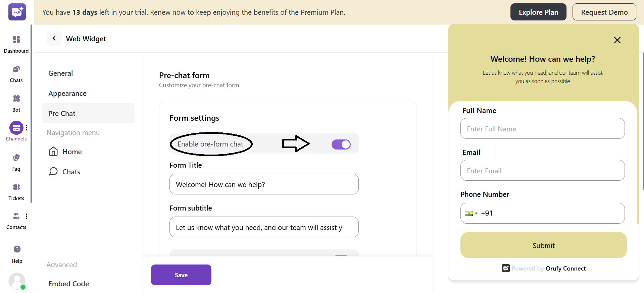Open the Faq section
644x293 pixels.
16,161
